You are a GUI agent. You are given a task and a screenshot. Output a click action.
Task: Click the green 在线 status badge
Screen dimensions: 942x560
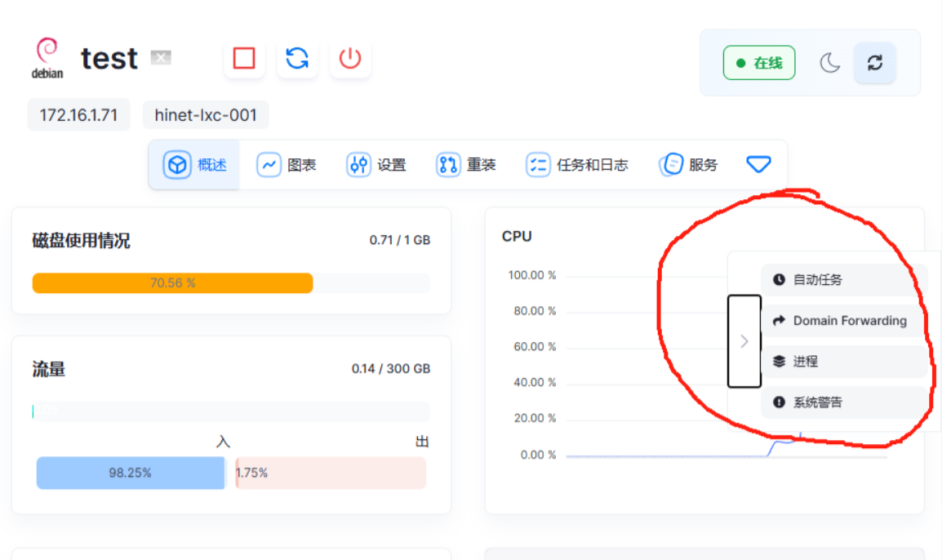(759, 63)
